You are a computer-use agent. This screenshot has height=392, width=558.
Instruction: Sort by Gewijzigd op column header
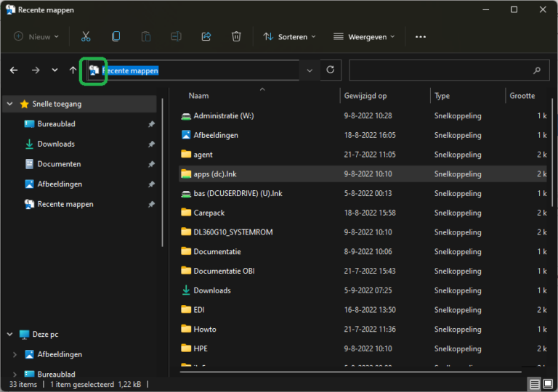click(367, 96)
